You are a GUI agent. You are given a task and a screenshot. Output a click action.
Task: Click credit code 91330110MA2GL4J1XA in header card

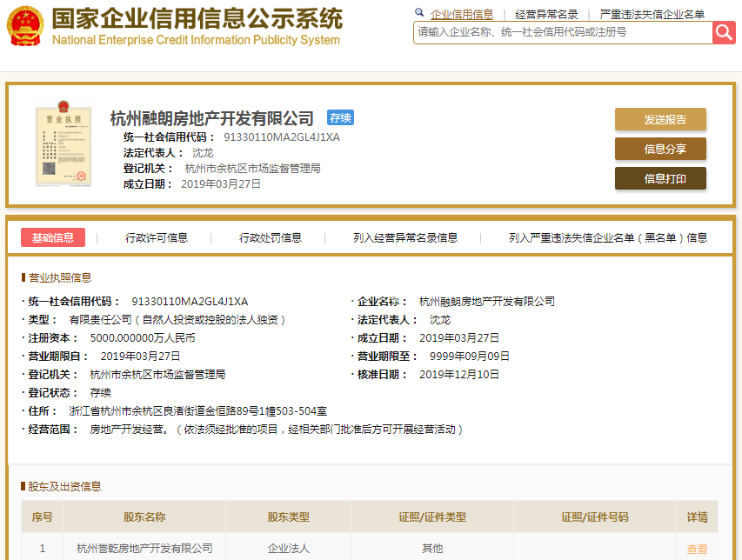tap(282, 137)
